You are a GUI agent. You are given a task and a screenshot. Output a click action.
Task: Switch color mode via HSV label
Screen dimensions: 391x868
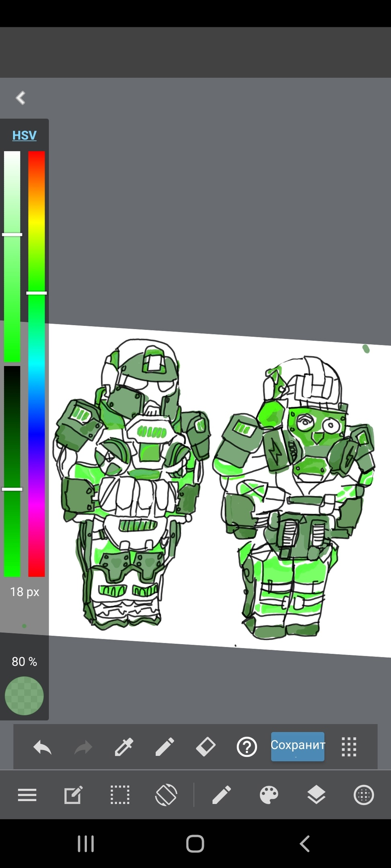tap(25, 135)
